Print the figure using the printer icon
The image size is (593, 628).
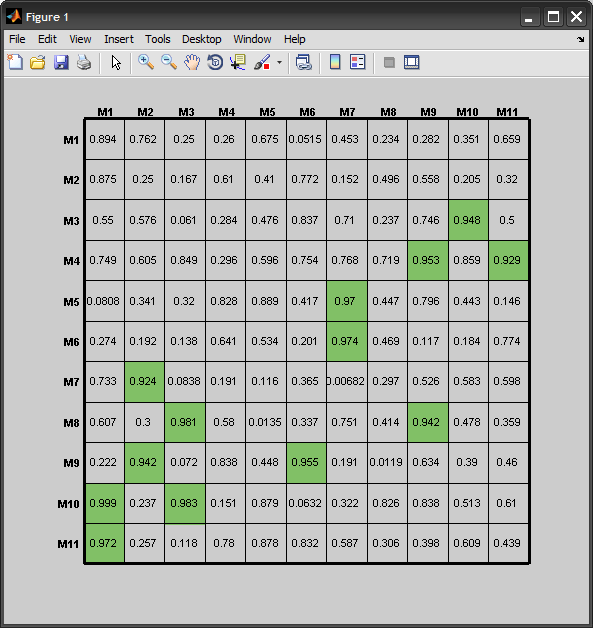[x=84, y=62]
